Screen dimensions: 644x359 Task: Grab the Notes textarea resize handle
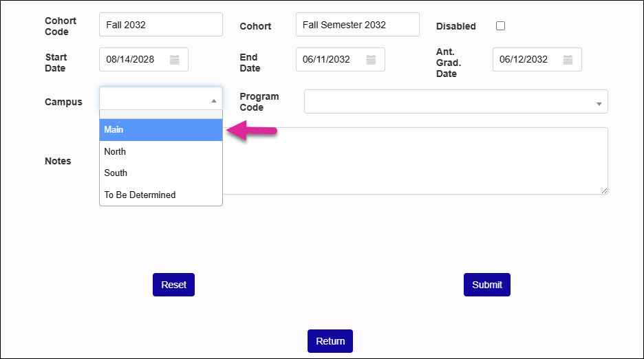coord(604,191)
